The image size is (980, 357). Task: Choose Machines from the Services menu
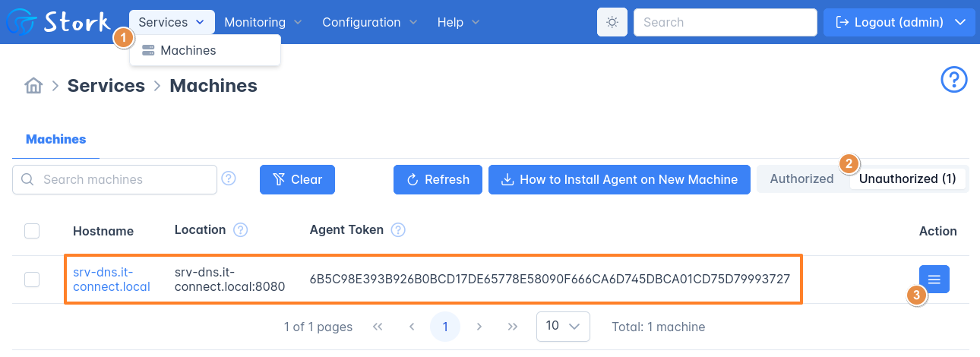(x=188, y=50)
